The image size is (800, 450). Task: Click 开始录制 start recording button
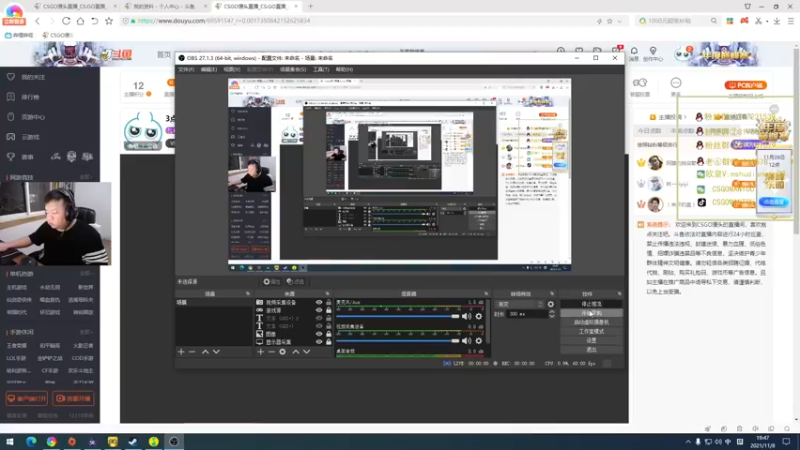pyautogui.click(x=591, y=313)
